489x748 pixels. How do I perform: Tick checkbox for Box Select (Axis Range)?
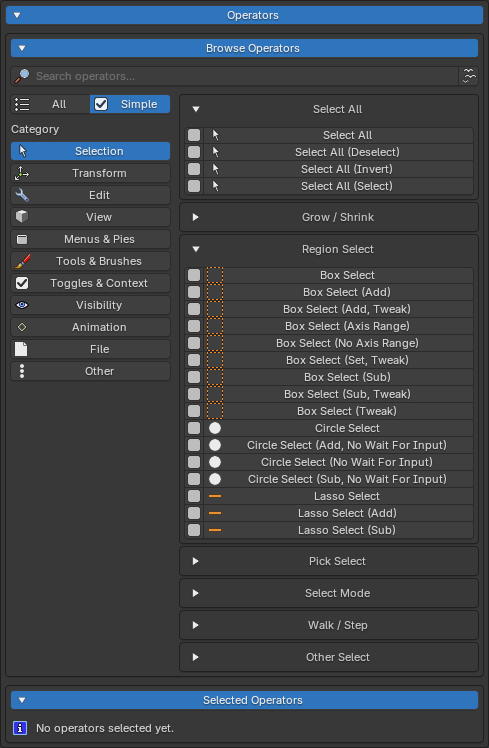tap(194, 326)
